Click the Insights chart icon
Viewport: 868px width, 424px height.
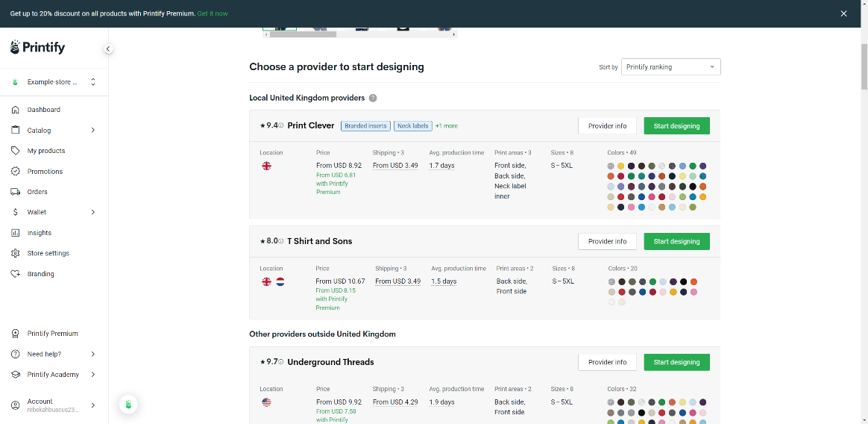click(16, 233)
